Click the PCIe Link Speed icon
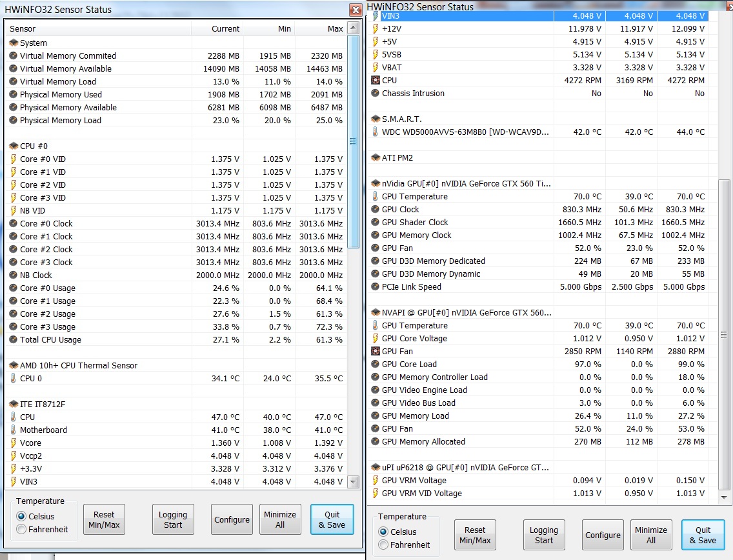 coord(375,287)
